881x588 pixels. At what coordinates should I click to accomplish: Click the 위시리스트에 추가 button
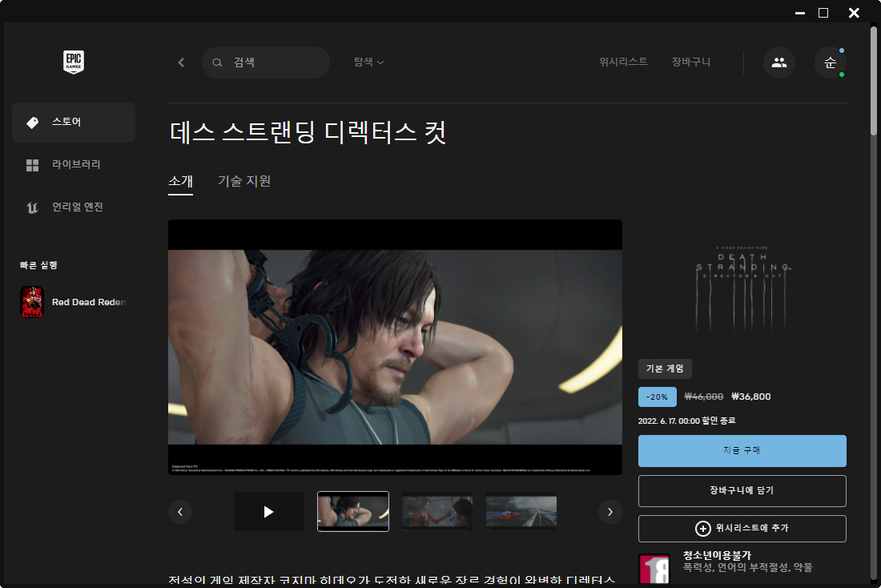[742, 529]
